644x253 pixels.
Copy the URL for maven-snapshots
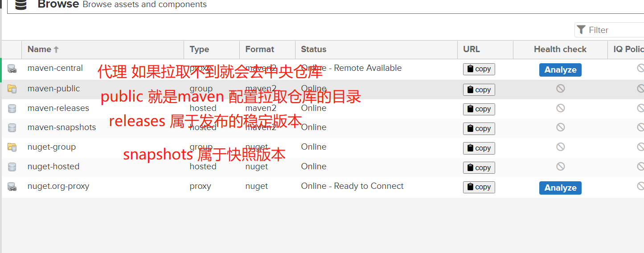[x=479, y=128]
